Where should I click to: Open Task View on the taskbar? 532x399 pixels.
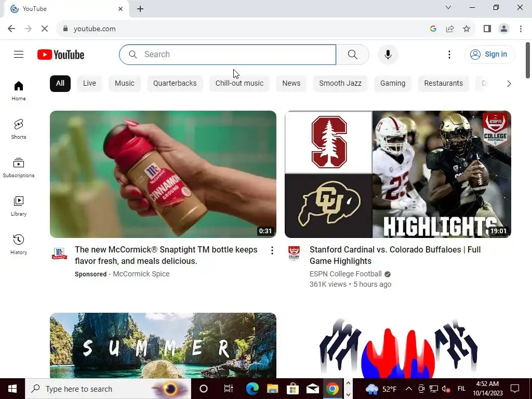click(x=229, y=389)
